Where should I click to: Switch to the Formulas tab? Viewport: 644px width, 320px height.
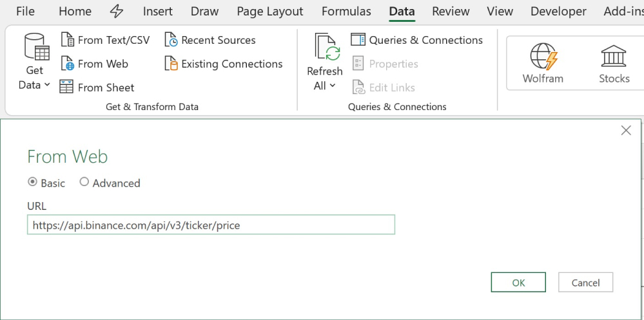pyautogui.click(x=346, y=12)
